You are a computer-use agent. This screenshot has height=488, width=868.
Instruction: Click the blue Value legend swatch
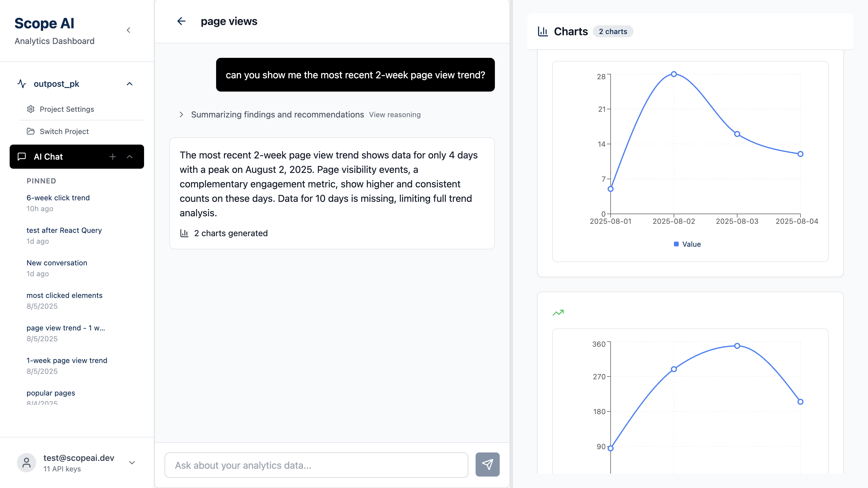pos(676,244)
